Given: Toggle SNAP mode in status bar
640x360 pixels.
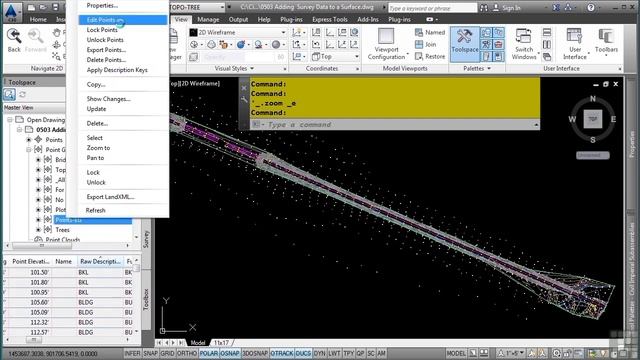Looking at the screenshot, I should [151, 353].
